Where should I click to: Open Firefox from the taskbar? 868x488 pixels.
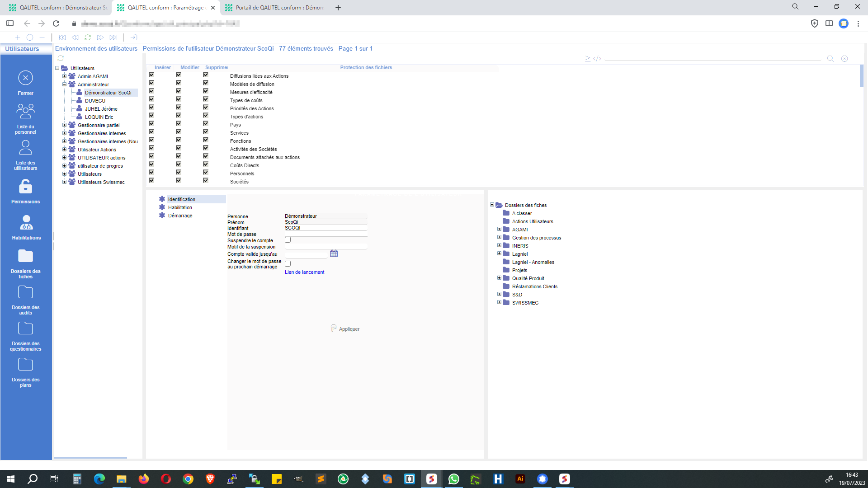pyautogui.click(x=144, y=479)
